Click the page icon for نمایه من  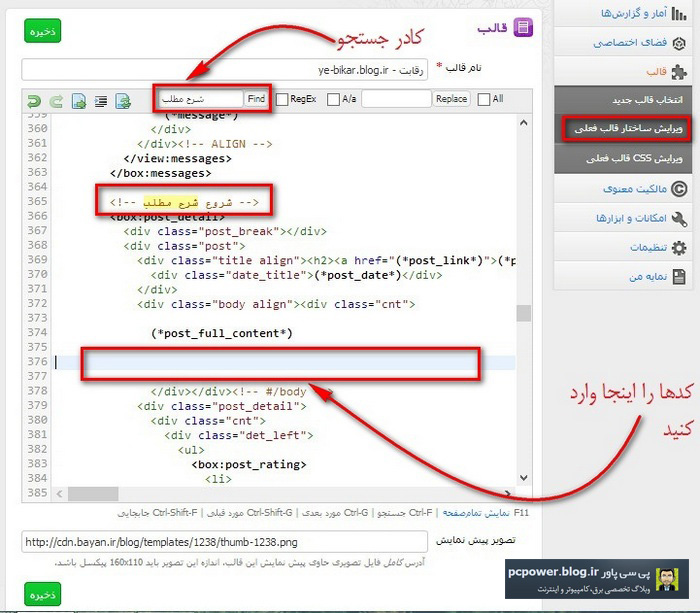click(679, 277)
